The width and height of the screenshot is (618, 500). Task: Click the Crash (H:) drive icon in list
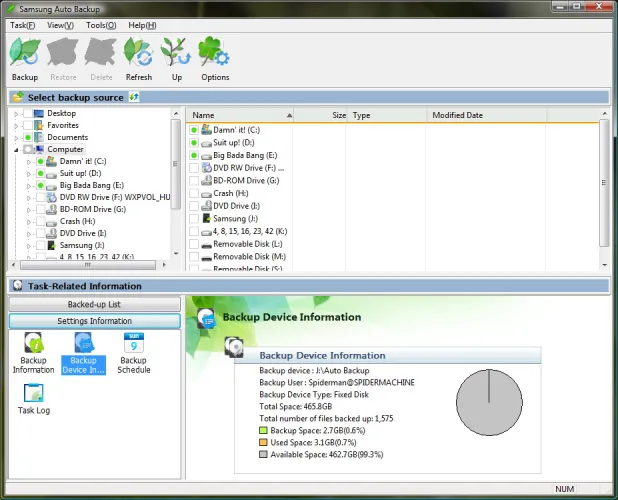(x=207, y=194)
